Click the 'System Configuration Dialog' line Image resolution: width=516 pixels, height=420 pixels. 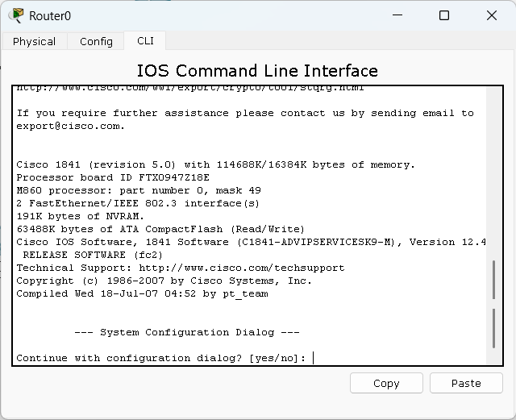(x=187, y=332)
